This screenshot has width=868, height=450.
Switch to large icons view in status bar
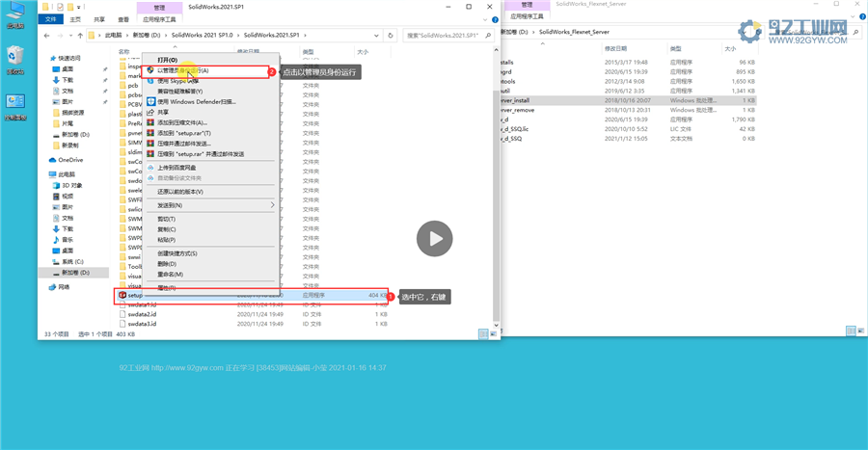(x=493, y=334)
